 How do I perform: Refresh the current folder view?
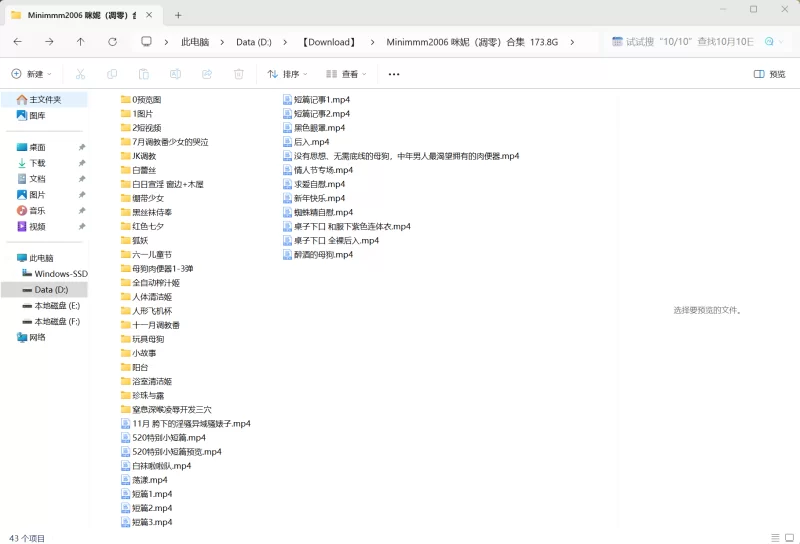pyautogui.click(x=112, y=42)
